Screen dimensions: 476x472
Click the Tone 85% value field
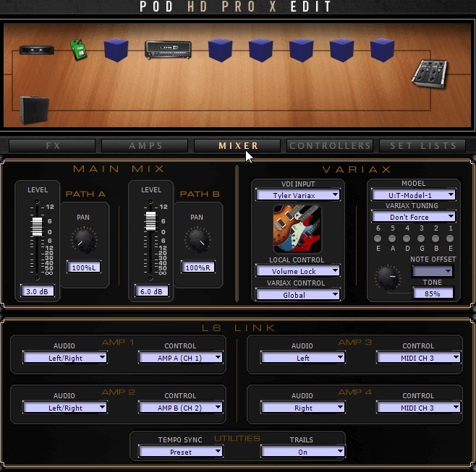pos(433,293)
